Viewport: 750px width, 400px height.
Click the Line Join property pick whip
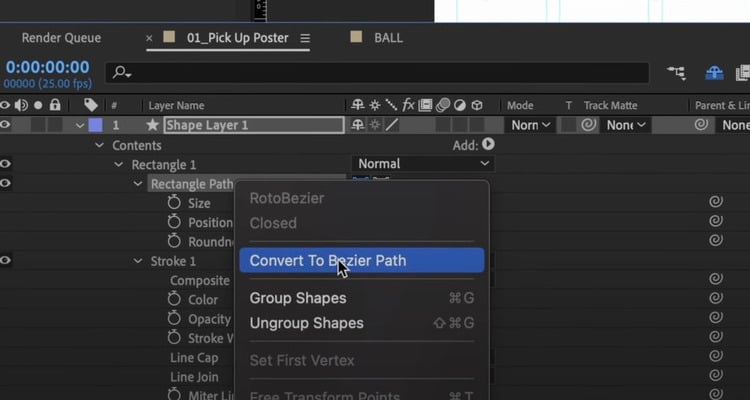point(716,375)
